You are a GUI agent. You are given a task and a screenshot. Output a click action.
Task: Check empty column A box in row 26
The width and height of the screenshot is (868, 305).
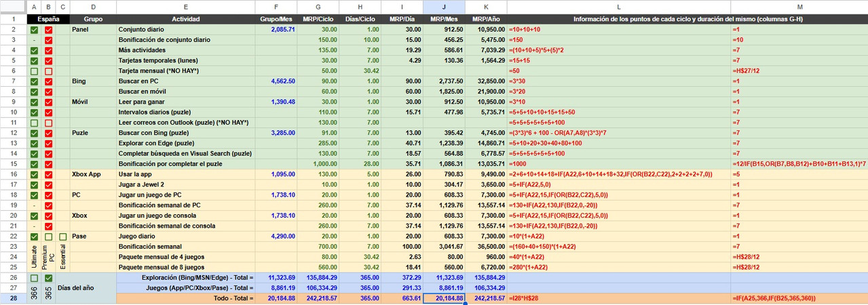pos(34,278)
